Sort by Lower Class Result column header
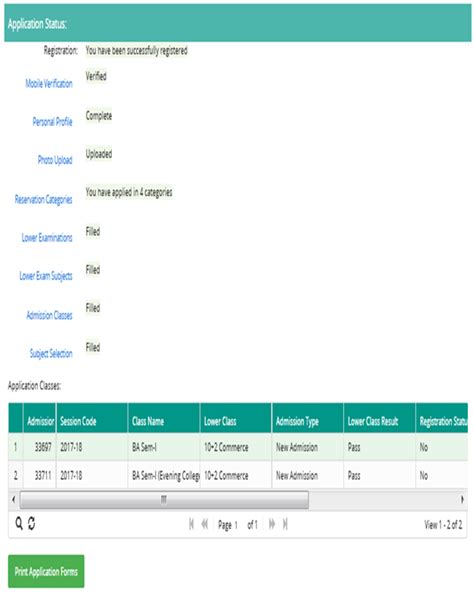This screenshot has height=604, width=474. 379,418
